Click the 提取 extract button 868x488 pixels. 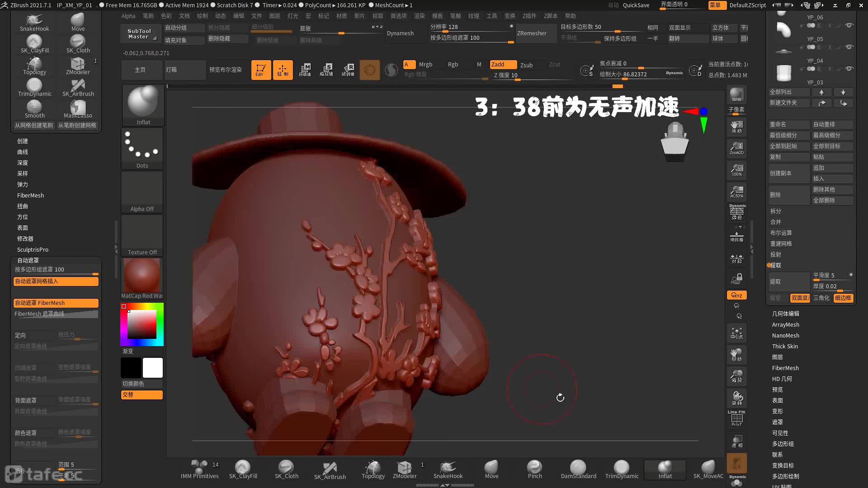789,282
